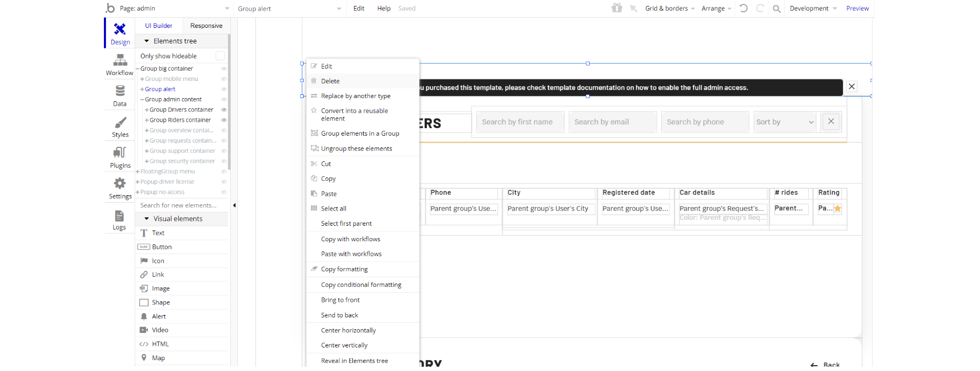Open the Logs panel icon
This screenshot has width=980, height=371.
[x=119, y=219]
